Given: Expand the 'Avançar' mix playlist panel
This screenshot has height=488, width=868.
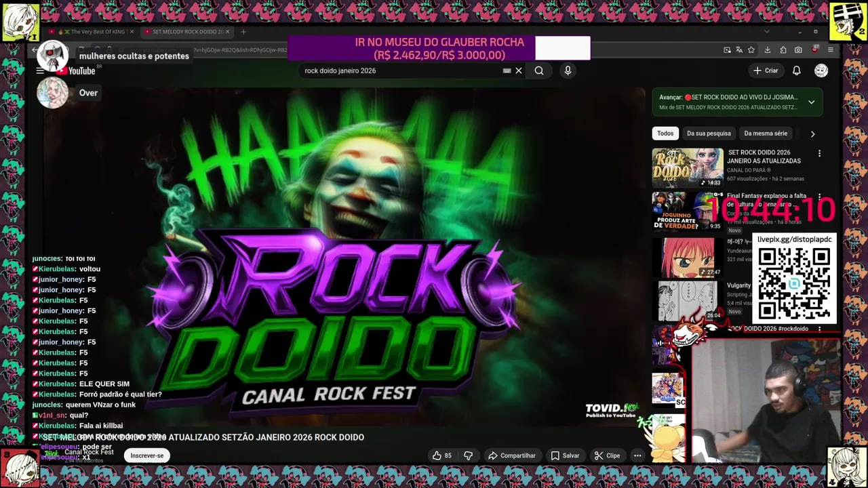Looking at the screenshot, I should [x=811, y=102].
